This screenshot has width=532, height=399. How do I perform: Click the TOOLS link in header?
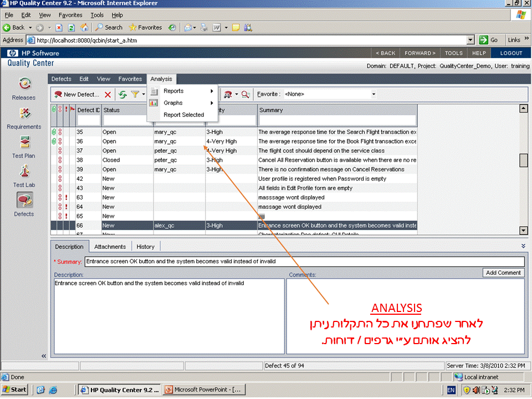click(454, 53)
